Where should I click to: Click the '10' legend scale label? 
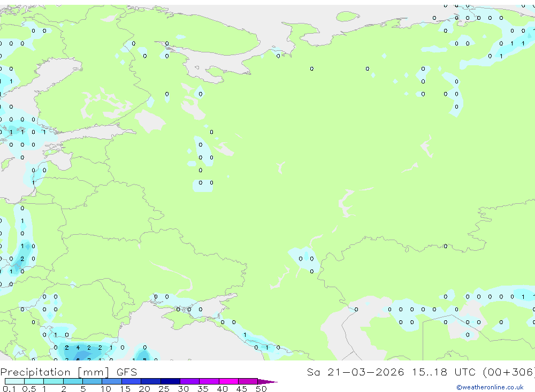(105, 389)
